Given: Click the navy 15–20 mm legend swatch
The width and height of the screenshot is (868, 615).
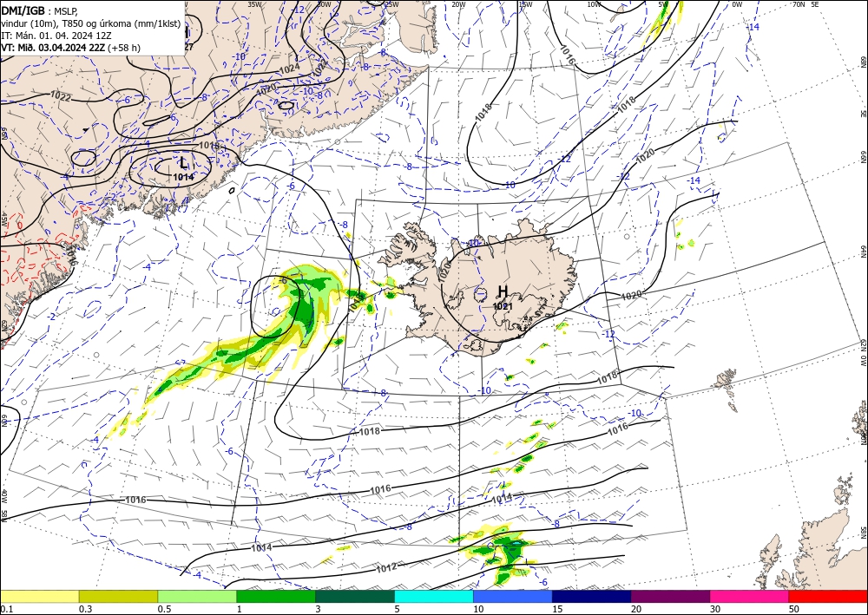Looking at the screenshot, I should 592,596.
